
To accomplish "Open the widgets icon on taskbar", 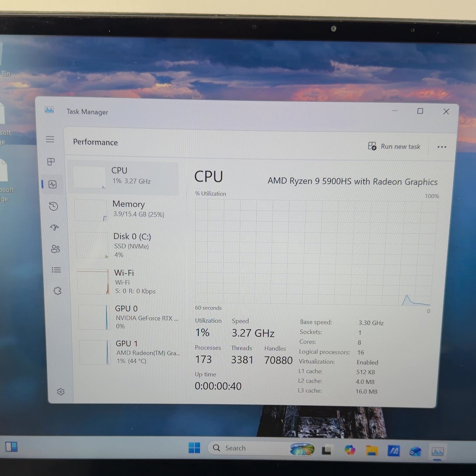I will click(x=12, y=447).
